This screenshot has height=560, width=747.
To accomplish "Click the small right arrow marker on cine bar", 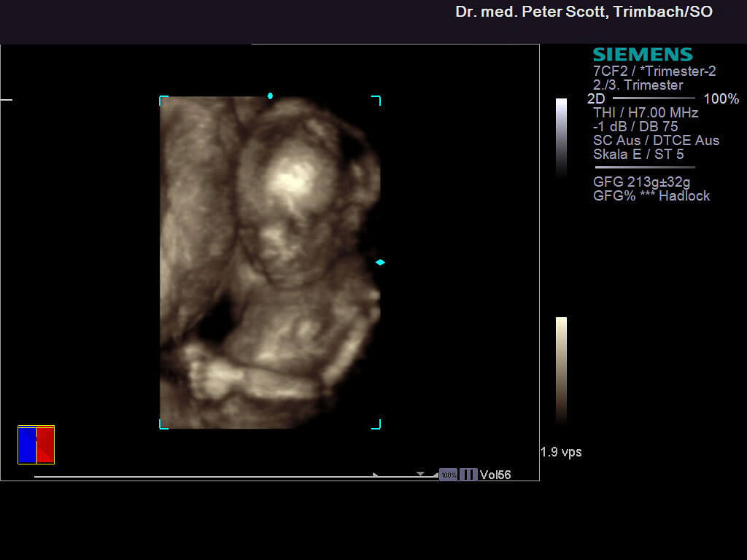I will pyautogui.click(x=376, y=475).
